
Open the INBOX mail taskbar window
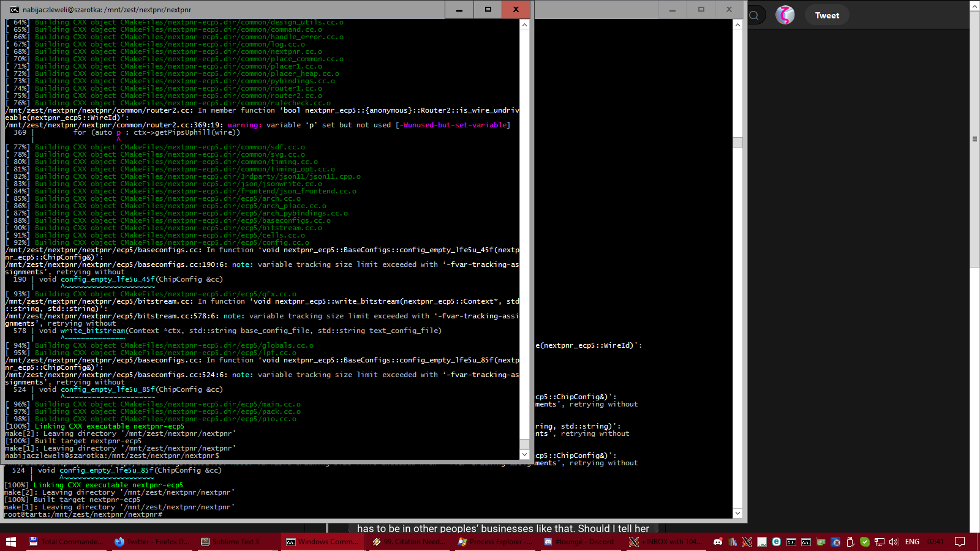(x=665, y=542)
